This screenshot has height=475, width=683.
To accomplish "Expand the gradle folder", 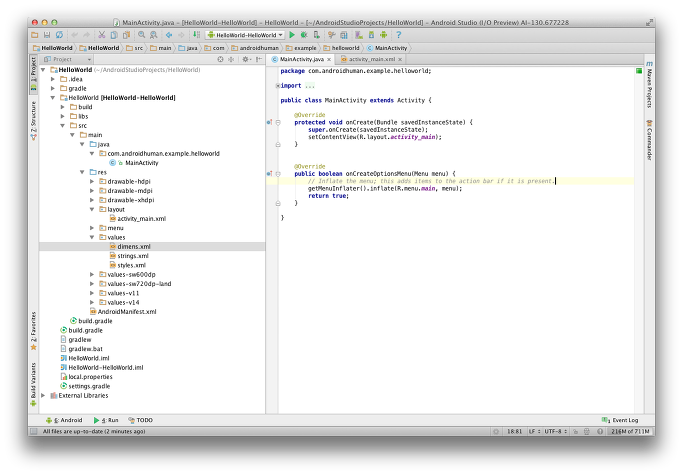I will tap(53, 88).
